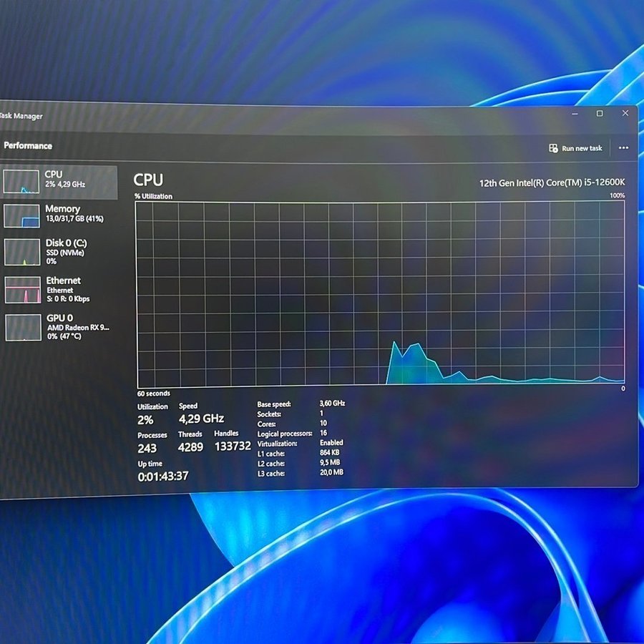The height and width of the screenshot is (644, 644).
Task: Click the GPU 0 mini graph thumbnail
Action: (x=24, y=327)
